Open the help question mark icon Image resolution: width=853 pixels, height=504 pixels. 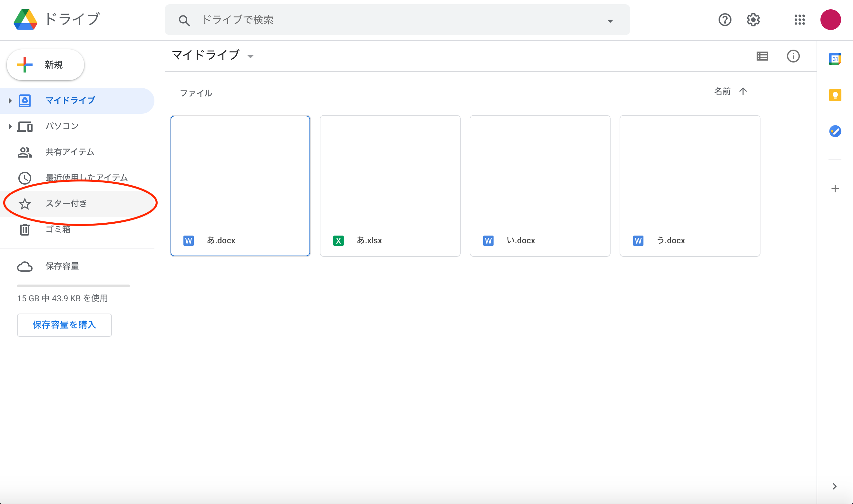(725, 20)
